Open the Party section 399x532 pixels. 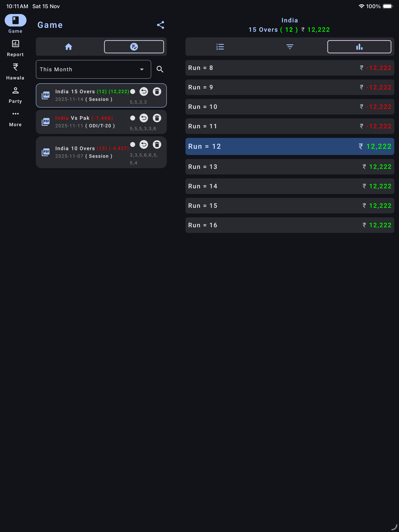[x=15, y=95]
